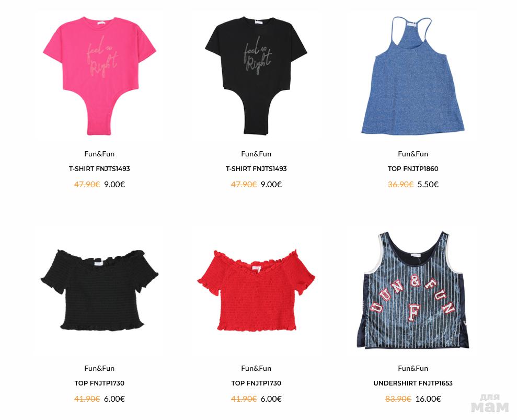Open TOP FNJTP1730 title under black top
Viewport: 517px width, 420px height.
click(99, 383)
